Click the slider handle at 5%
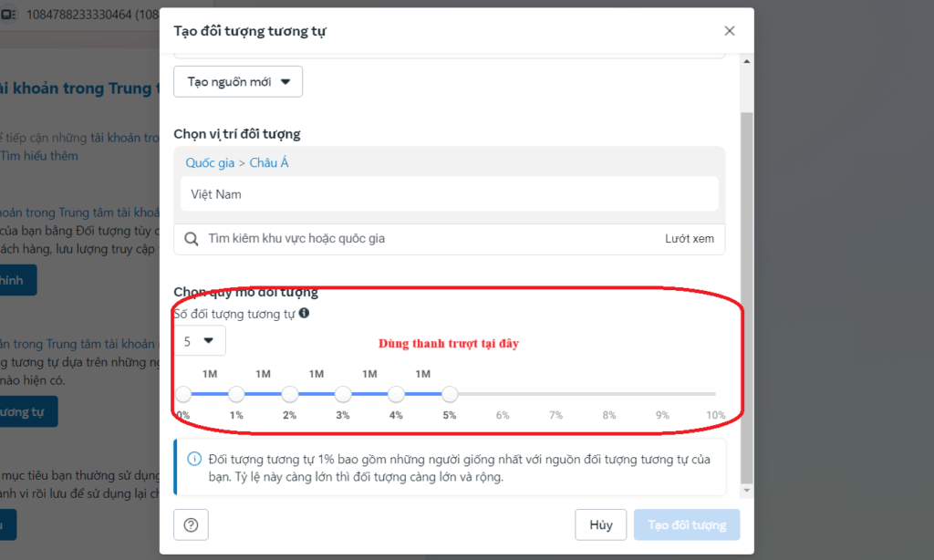 pyautogui.click(x=449, y=393)
